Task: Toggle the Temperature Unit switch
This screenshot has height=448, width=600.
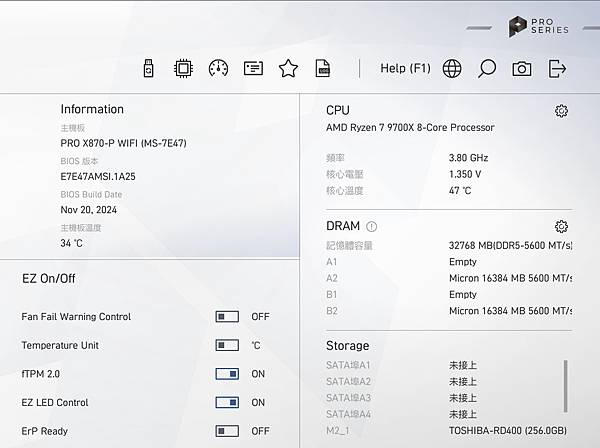Action: coord(227,345)
